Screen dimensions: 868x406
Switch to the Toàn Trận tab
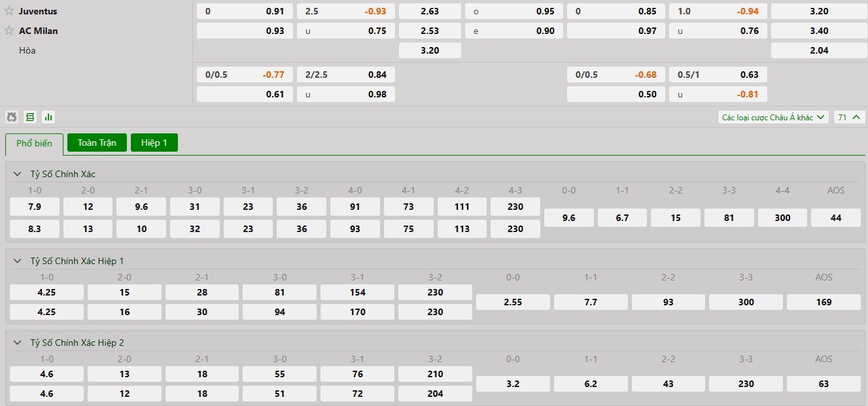(x=97, y=143)
